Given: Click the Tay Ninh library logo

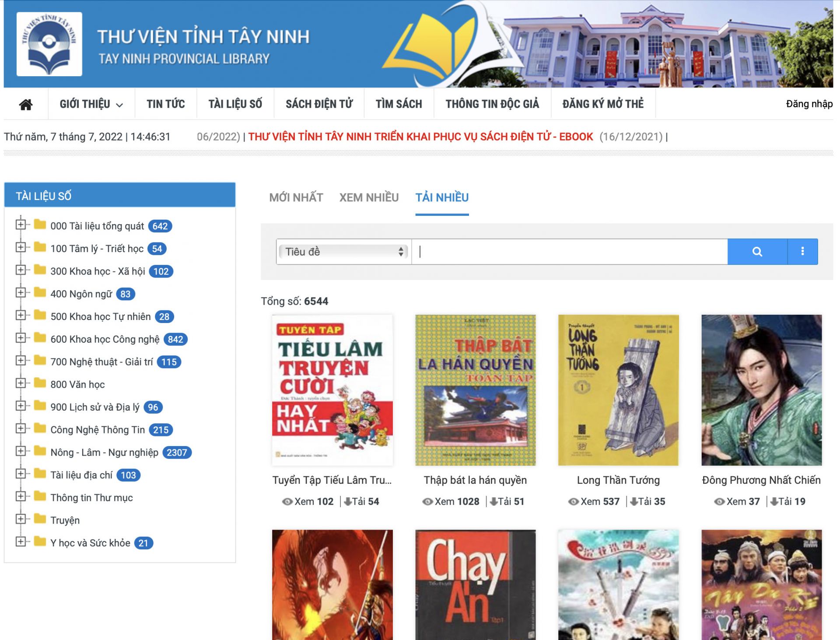Looking at the screenshot, I should pos(49,44).
